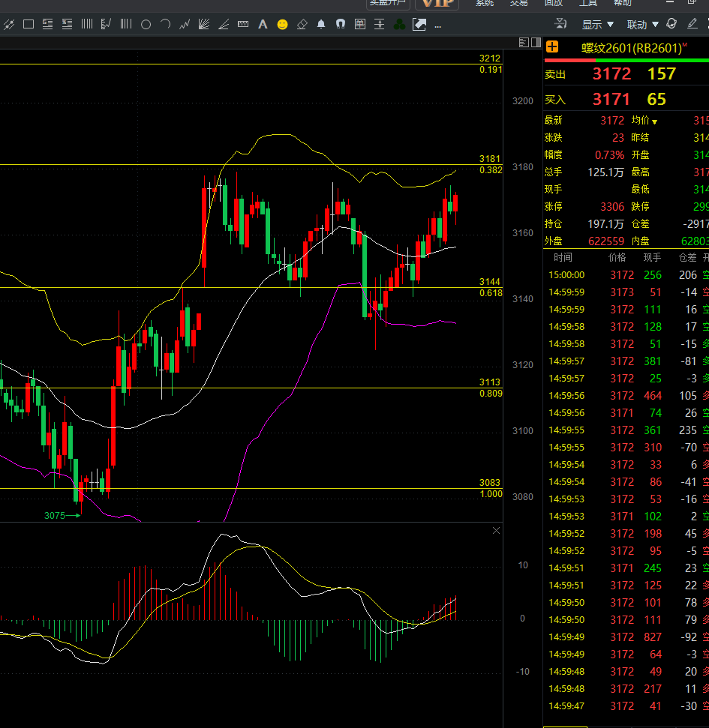Click the VIP button
Screen dimensions: 709x728
click(x=437, y=4)
